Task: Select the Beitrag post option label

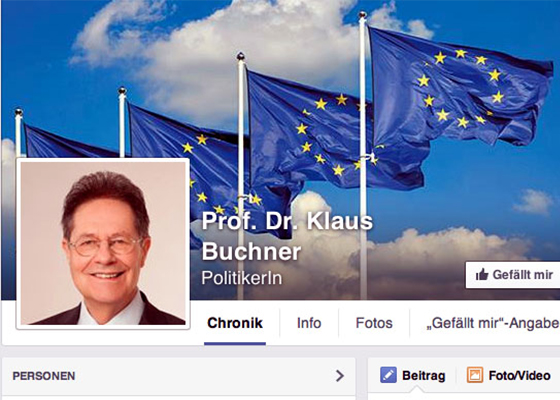Action: pos(424,376)
